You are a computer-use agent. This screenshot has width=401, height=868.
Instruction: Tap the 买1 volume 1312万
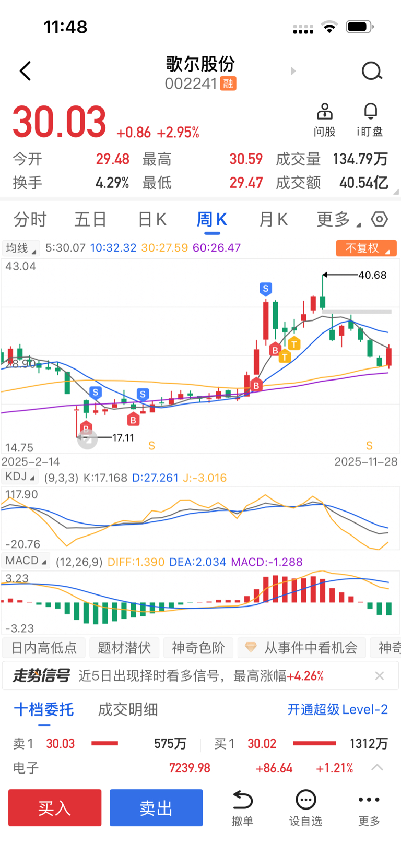point(369,743)
